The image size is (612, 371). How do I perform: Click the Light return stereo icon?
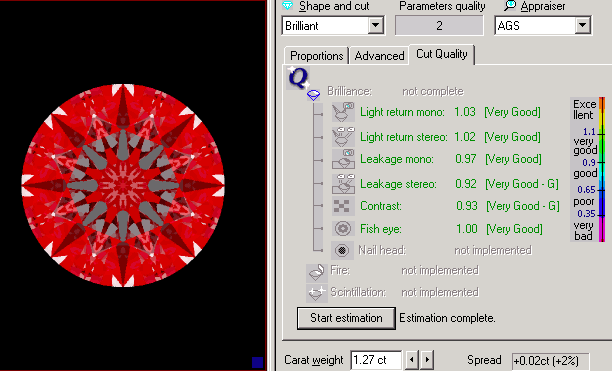pos(343,137)
